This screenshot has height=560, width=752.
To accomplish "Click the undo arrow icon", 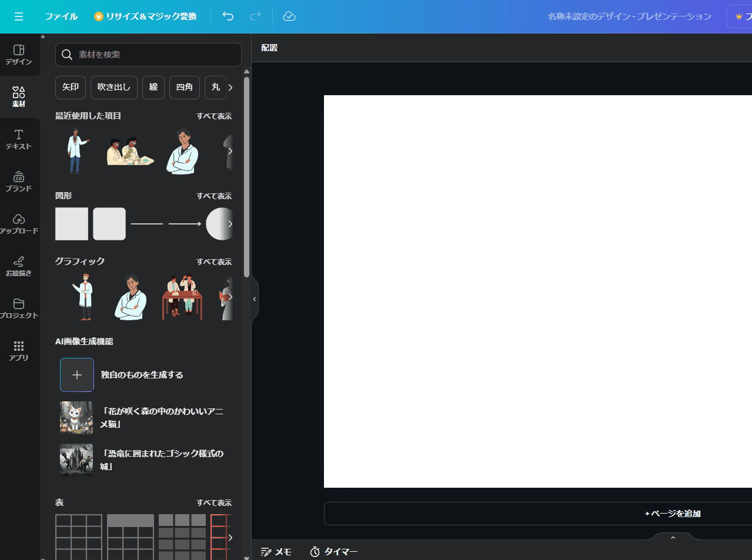I will click(228, 16).
